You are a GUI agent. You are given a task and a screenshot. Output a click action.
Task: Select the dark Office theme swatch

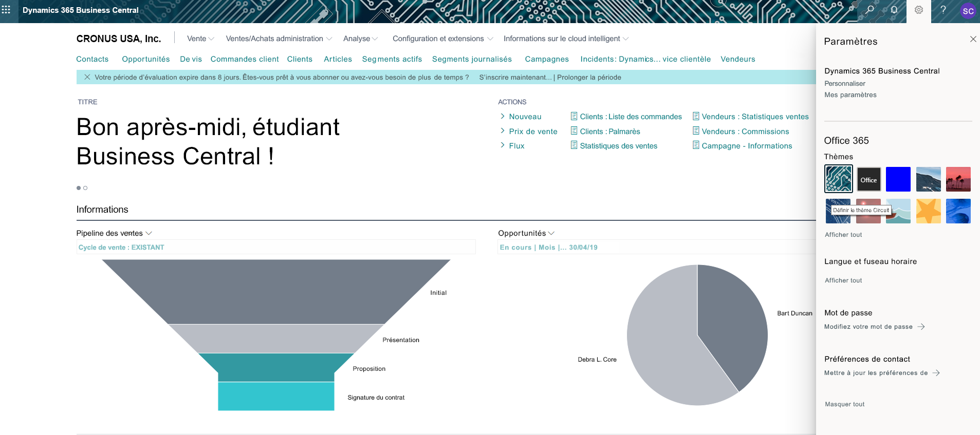(x=869, y=179)
